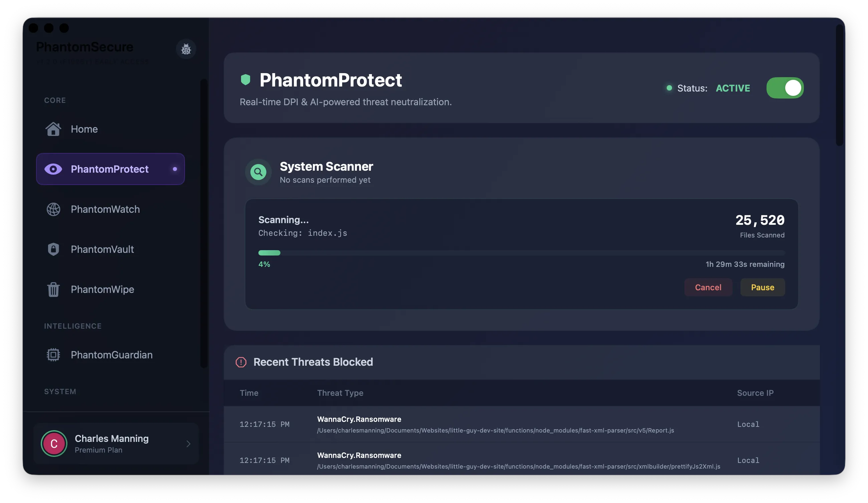Click the bug/debug icon near PhantomSecure title
The width and height of the screenshot is (868, 503).
(x=186, y=49)
